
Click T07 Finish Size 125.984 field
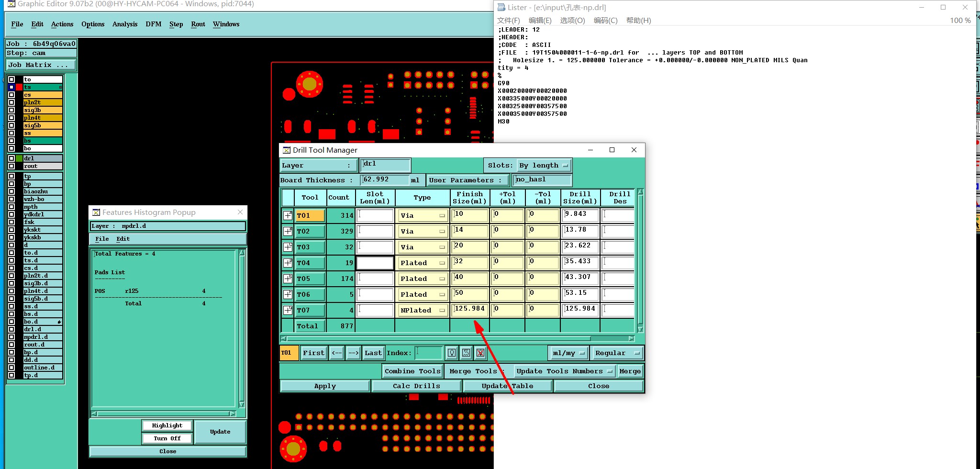point(469,310)
